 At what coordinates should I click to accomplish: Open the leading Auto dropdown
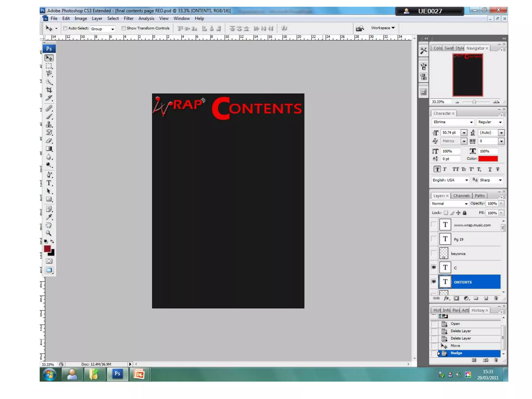(x=501, y=133)
